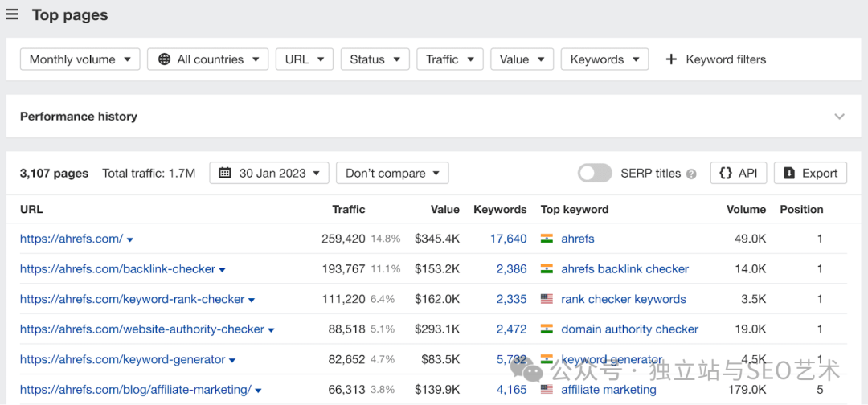Open the Don't compare dropdown
Viewport: 868px width, 405px height.
tap(392, 174)
